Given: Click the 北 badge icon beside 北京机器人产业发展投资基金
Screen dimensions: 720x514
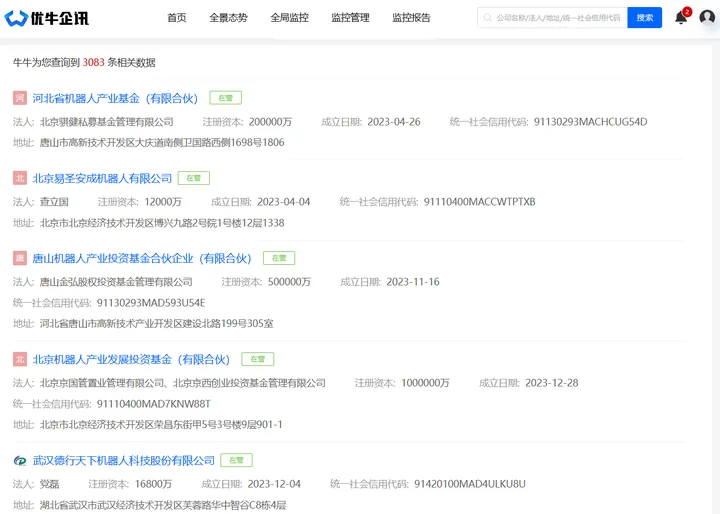Looking at the screenshot, I should [20, 359].
